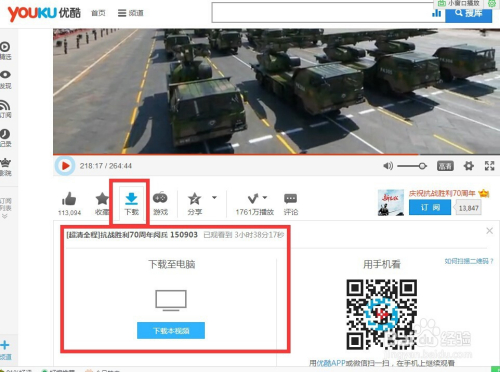Enter fullscreen mode in the player
Viewport: 500px width, 372px height.
pos(489,166)
